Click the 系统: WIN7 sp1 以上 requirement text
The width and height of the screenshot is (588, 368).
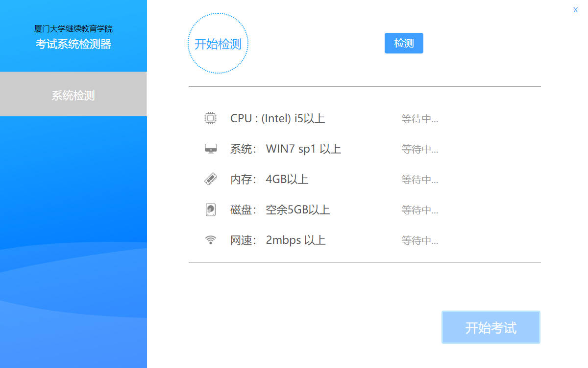tap(285, 149)
